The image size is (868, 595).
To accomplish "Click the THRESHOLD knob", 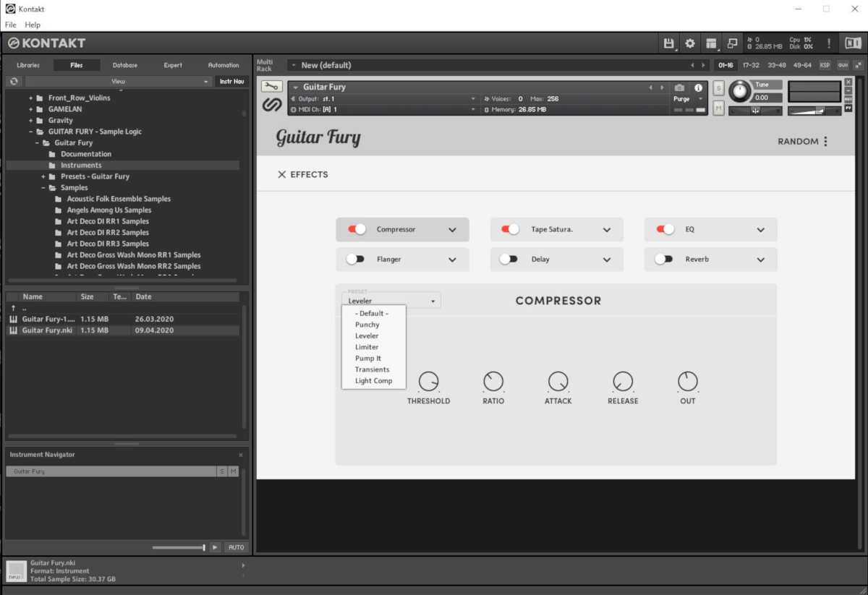I will point(429,382).
